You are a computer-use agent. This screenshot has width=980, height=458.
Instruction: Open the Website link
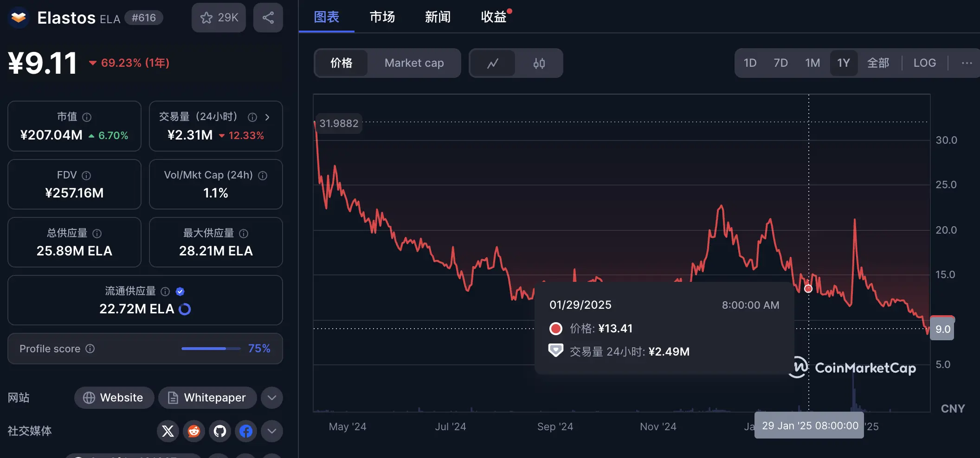(x=114, y=398)
